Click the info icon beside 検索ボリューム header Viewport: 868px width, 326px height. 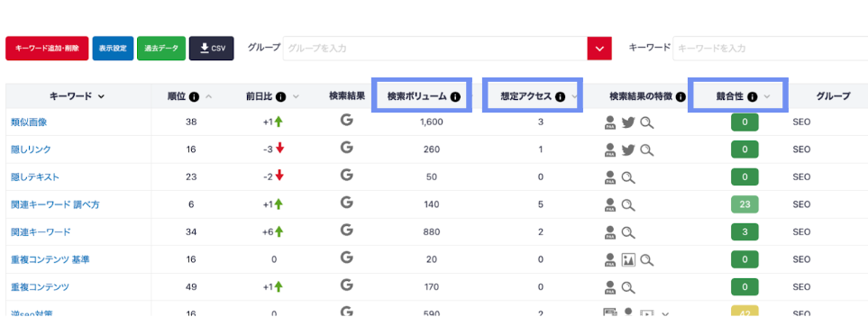tap(455, 97)
